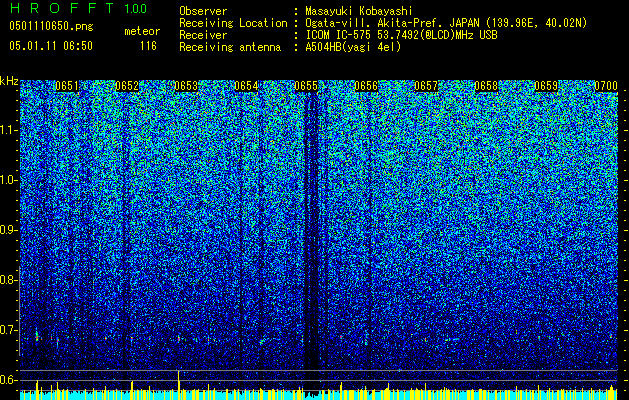Image resolution: width=629 pixels, height=400 pixels.
Task: Click the date stamp 05.01.11 06:50
Action: click(51, 46)
